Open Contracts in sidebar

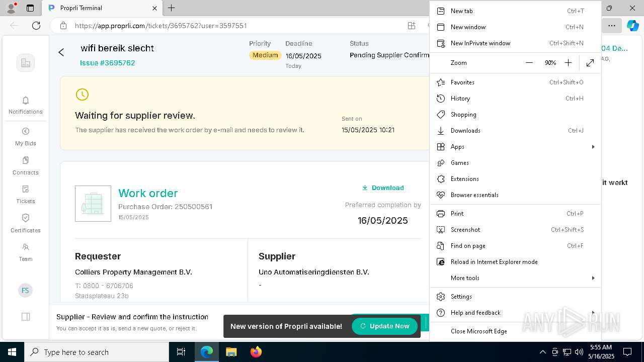coord(26,166)
